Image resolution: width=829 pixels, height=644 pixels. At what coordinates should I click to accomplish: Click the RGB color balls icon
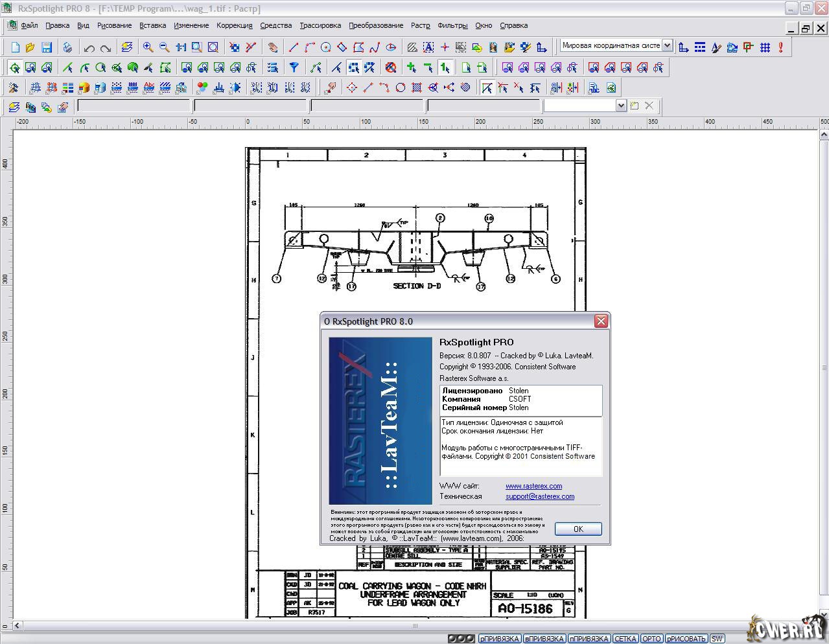point(202,87)
